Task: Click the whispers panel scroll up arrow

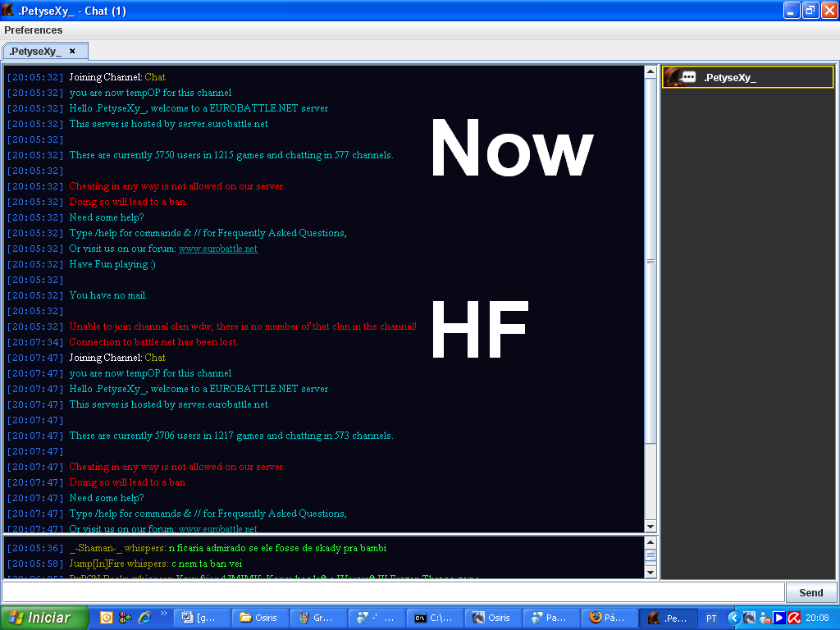Action: 651,542
